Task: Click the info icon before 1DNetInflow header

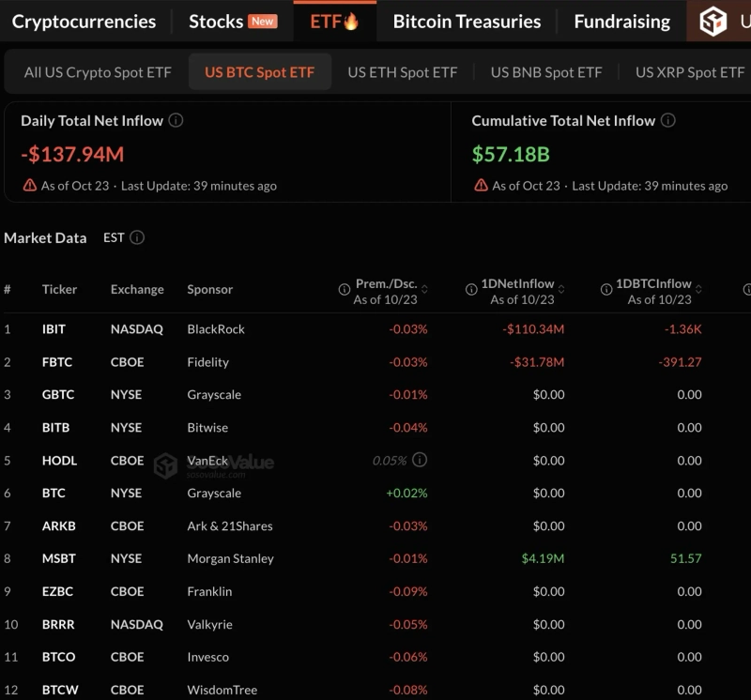Action: (x=471, y=289)
